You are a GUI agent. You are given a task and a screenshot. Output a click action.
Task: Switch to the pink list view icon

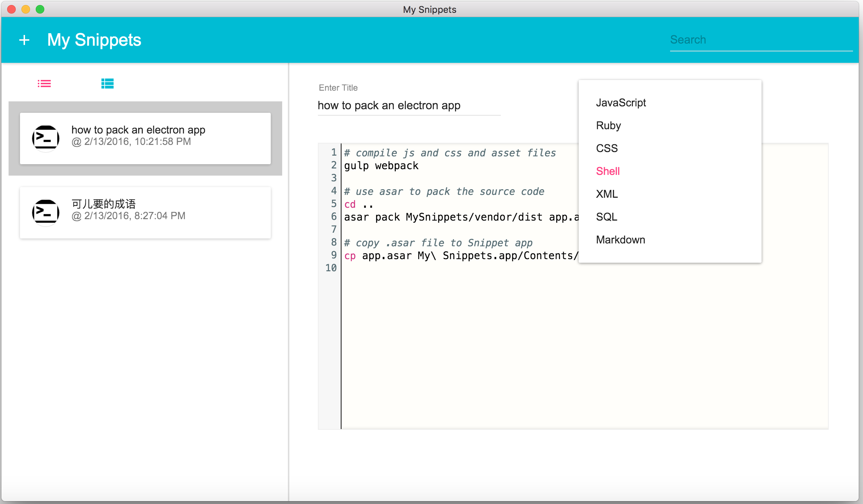pyautogui.click(x=44, y=84)
